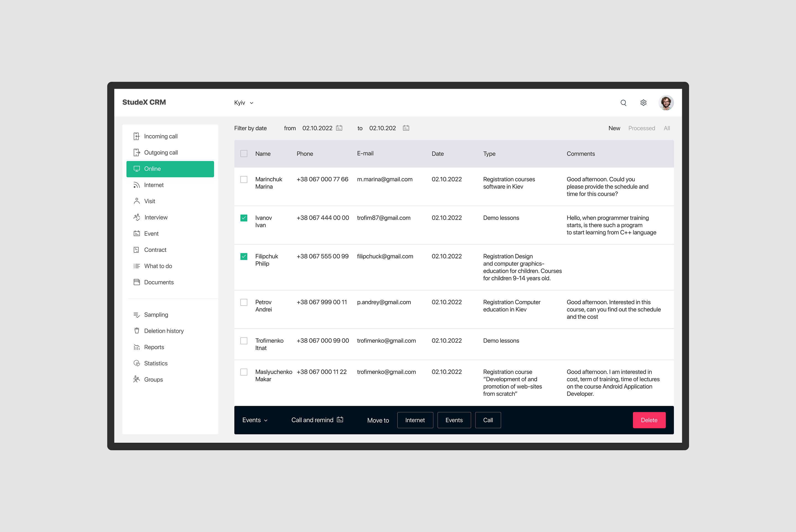Edit the 'to' date field 02.10.202

383,128
